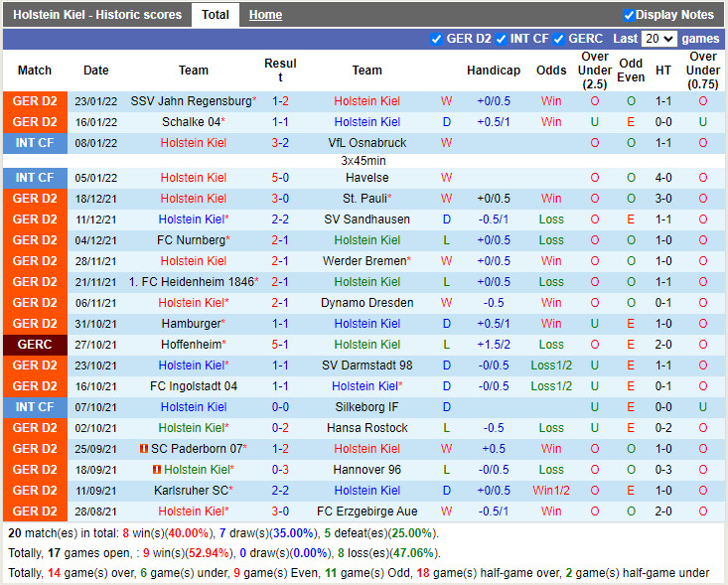Toggle the Display Notes checkbox

[629, 15]
